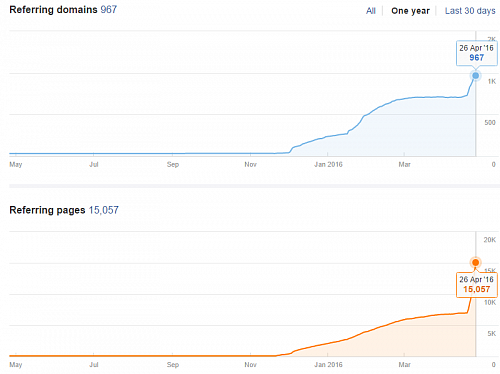Click the blue data point on domains chart
Image resolution: width=500 pixels, height=374 pixels.
click(x=476, y=76)
